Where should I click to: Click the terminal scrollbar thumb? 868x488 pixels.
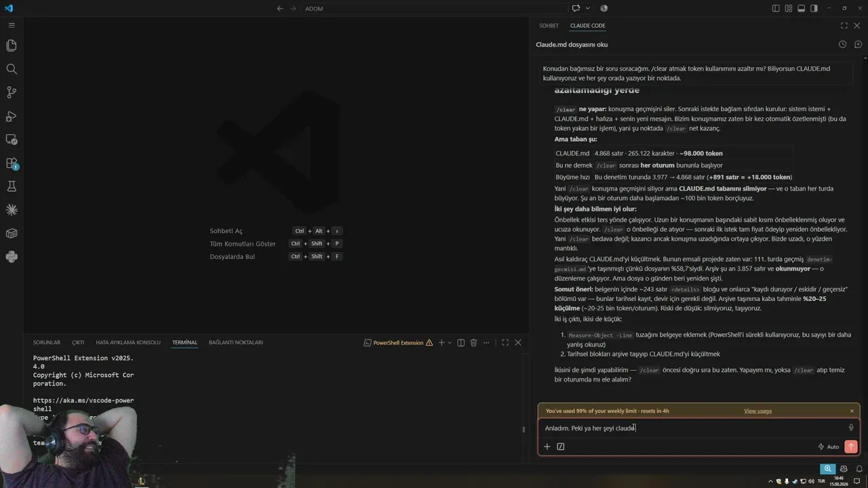click(524, 429)
